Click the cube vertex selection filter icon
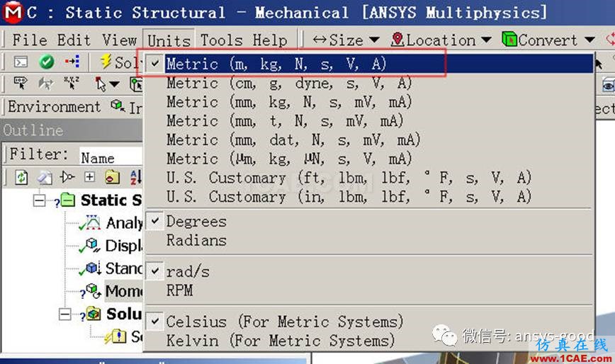Image resolution: width=615 pixels, height=364 pixels. click(x=137, y=85)
